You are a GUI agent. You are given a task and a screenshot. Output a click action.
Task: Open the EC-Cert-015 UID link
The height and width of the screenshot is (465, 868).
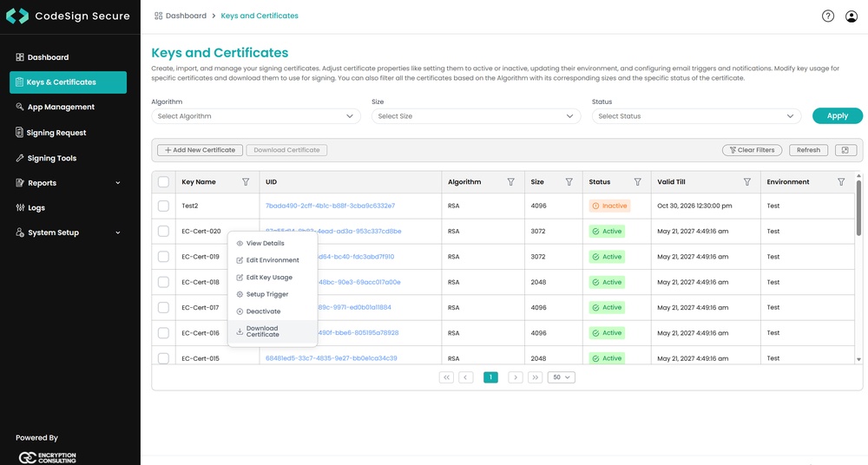click(331, 358)
